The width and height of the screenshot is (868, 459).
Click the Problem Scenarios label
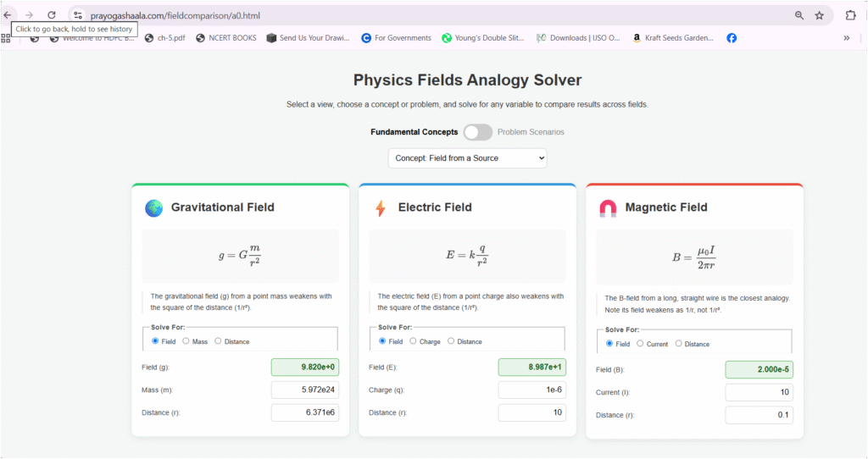[531, 132]
